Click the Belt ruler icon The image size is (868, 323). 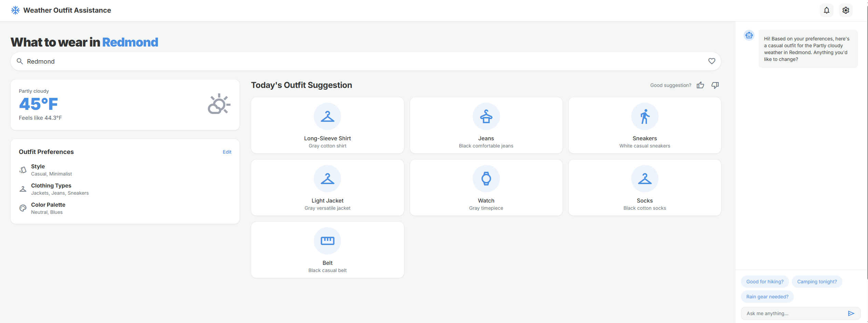click(327, 241)
